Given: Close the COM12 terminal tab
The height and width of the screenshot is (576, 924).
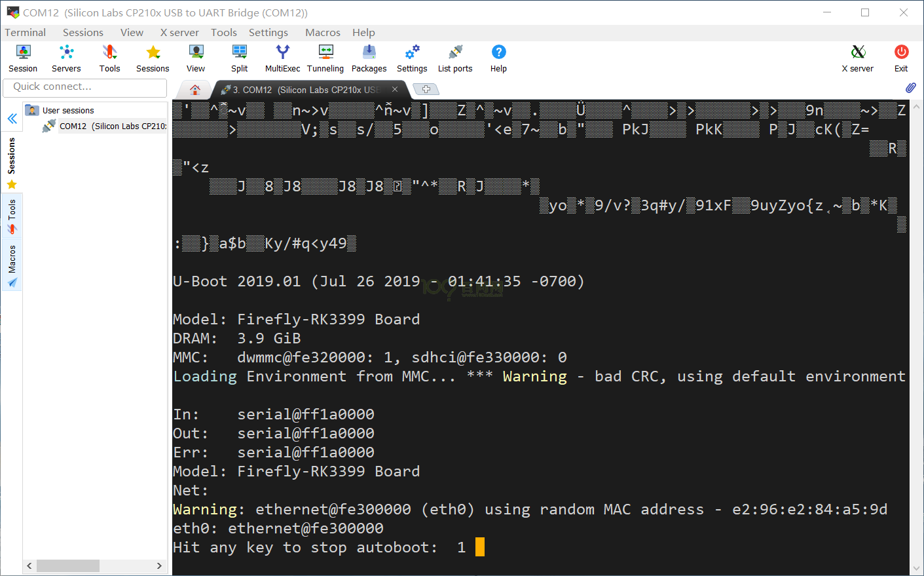Looking at the screenshot, I should click(395, 89).
